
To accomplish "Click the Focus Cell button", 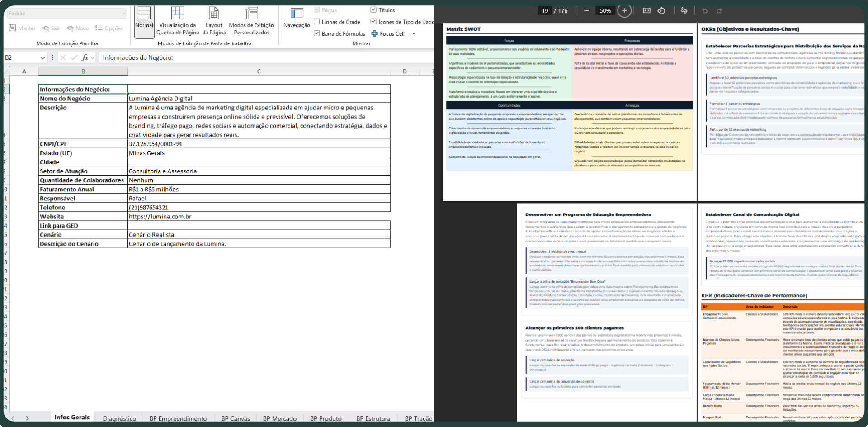I will click(388, 33).
